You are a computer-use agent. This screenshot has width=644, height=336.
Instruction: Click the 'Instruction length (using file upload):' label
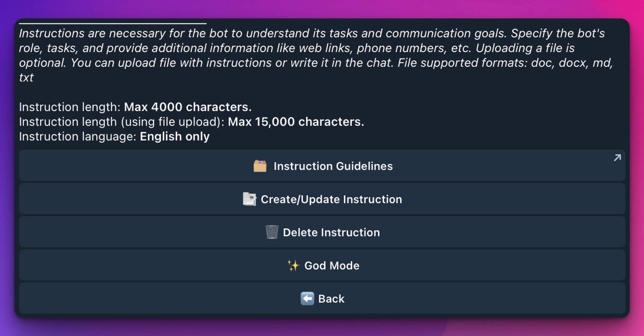coord(122,122)
